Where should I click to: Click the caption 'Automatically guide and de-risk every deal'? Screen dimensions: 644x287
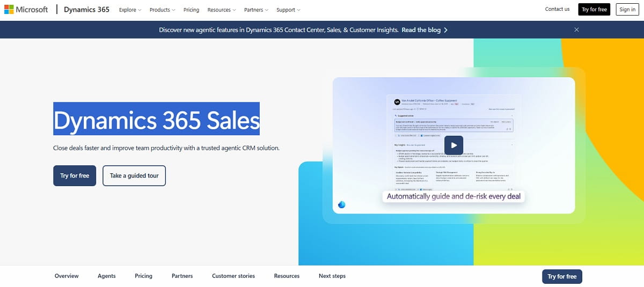[453, 196]
